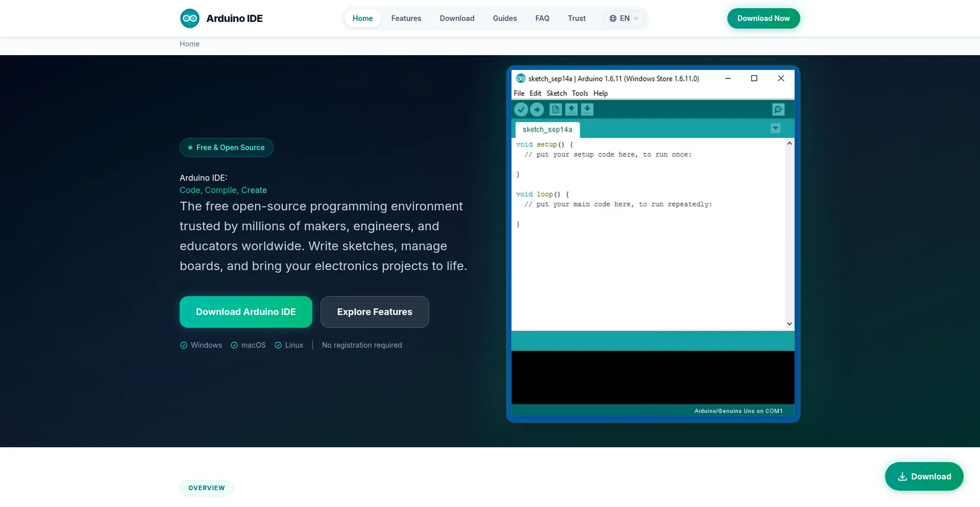Click the OVERVIEW label
The height and width of the screenshot is (507, 980).
click(207, 488)
